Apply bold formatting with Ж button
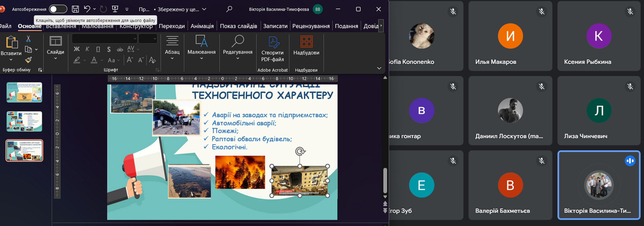The image size is (644, 226). [x=77, y=49]
